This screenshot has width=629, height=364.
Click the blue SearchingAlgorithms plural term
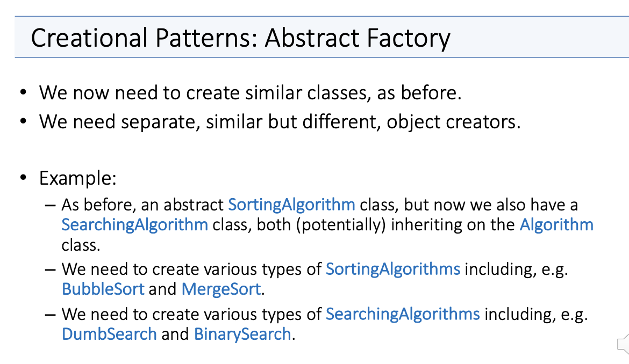coord(403,314)
